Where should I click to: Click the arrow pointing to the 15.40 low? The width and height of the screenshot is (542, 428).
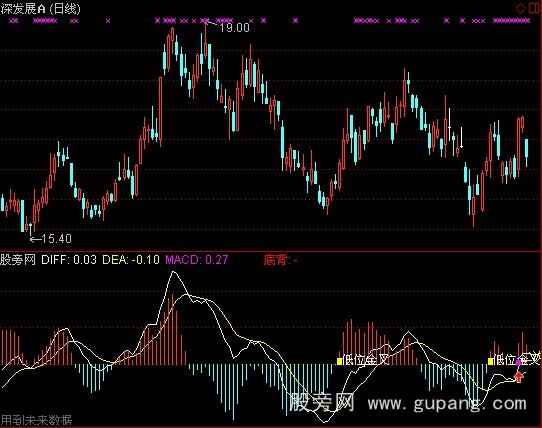[36, 239]
